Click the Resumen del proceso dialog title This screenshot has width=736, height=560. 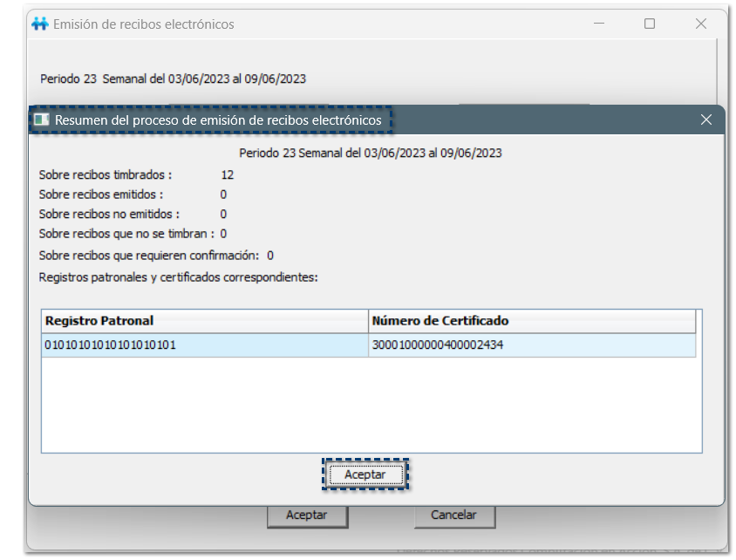click(x=218, y=120)
